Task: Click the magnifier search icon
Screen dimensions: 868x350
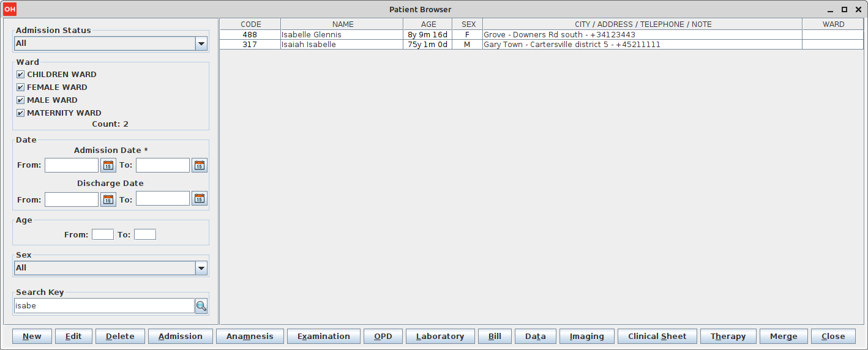Action: [x=201, y=306]
